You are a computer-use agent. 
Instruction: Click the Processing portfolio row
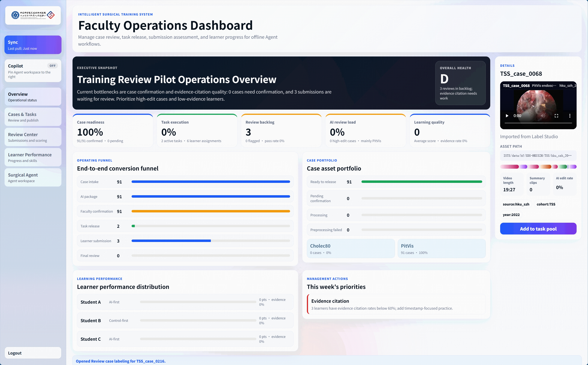(x=396, y=215)
